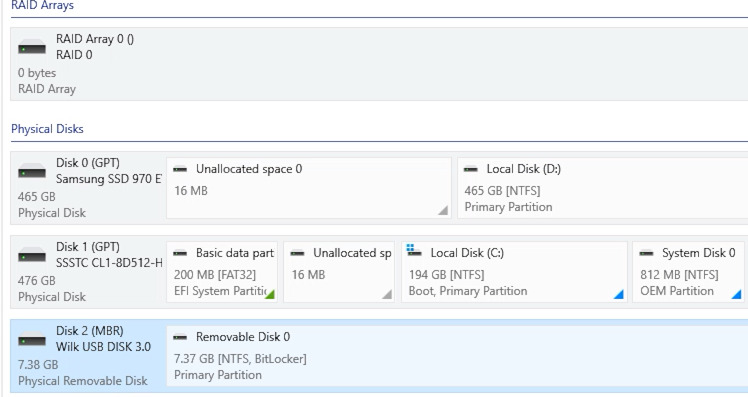Click the 7.38 GB size text for Disk 2
Image resolution: width=748 pixels, height=397 pixels.
pos(38,365)
